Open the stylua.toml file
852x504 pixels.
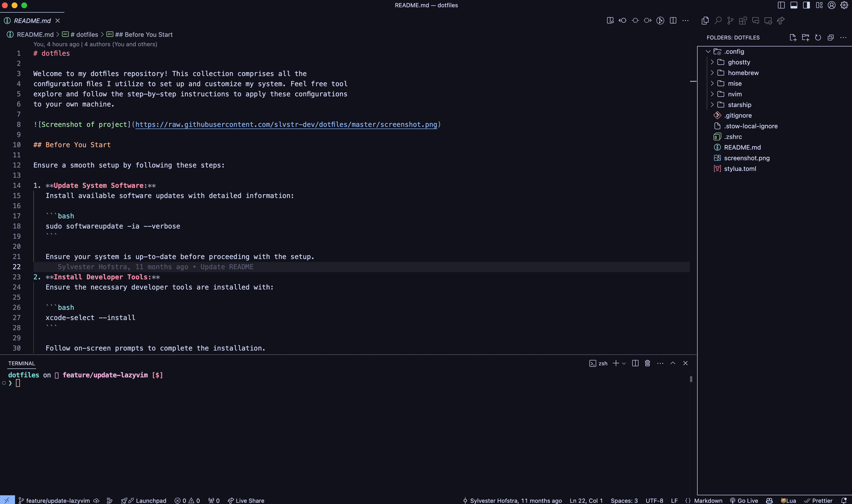pos(774,168)
